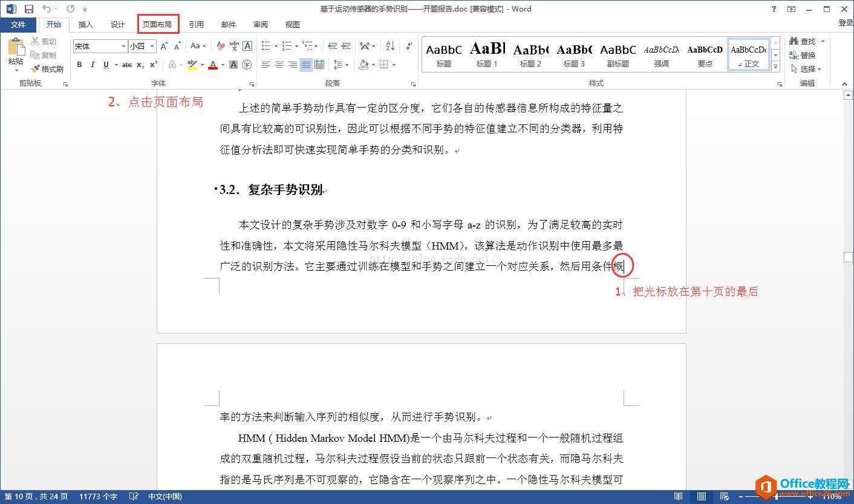Click the Undo arrow in quick access toolbar

pyautogui.click(x=47, y=9)
